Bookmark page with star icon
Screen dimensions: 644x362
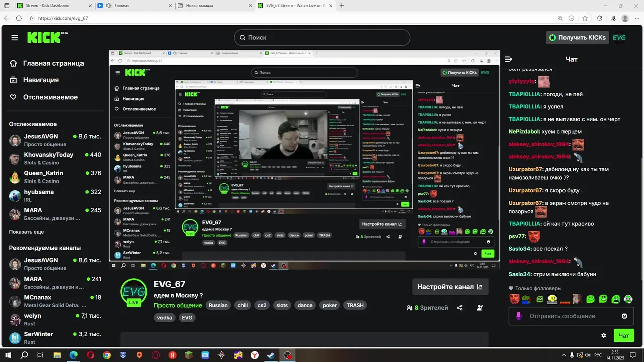tap(585, 18)
